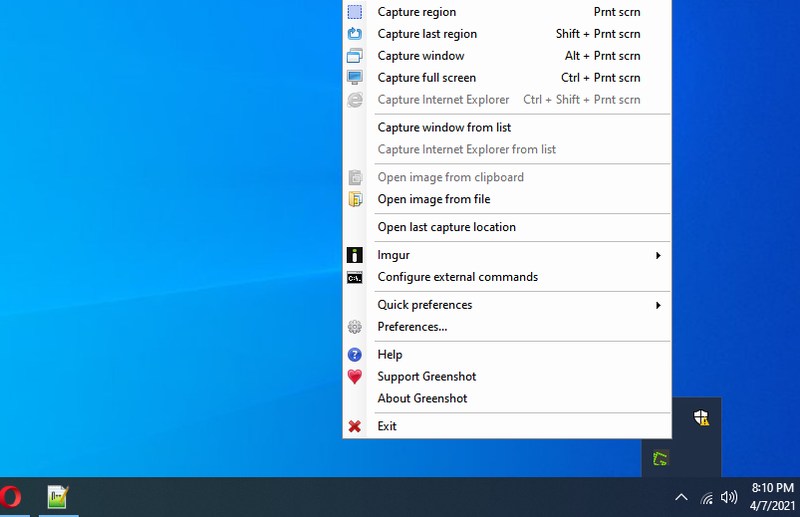Viewport: 800px width, 517px height.
Task: Select Open last capture location
Action: 446,227
